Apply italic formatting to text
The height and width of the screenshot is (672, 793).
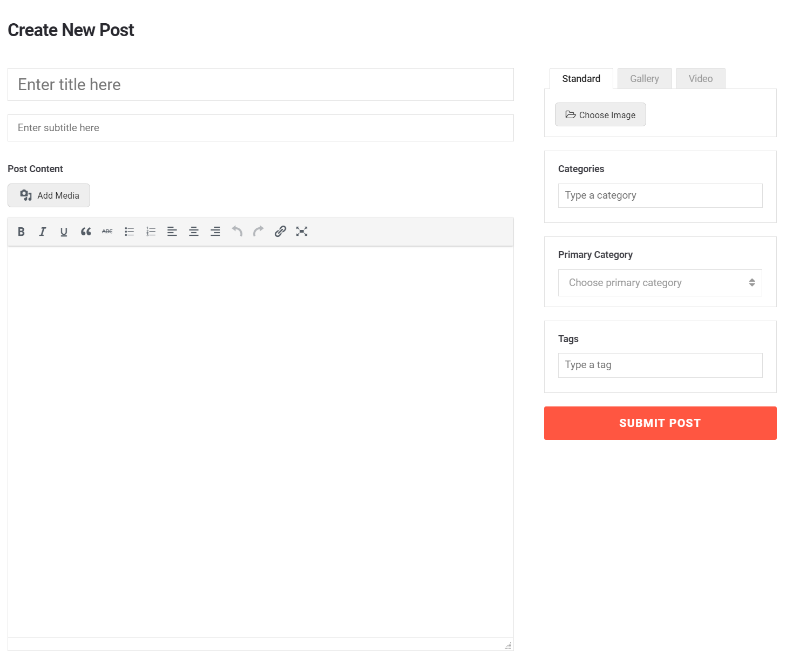(43, 232)
